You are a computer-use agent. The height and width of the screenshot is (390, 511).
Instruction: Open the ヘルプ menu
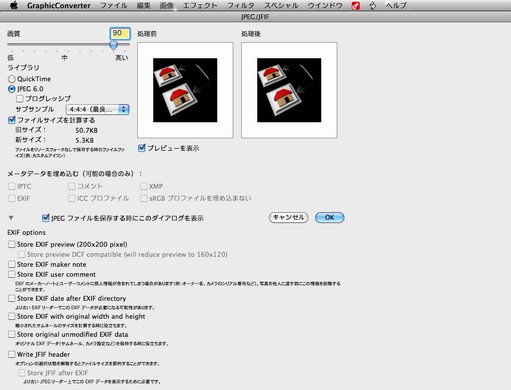396,6
